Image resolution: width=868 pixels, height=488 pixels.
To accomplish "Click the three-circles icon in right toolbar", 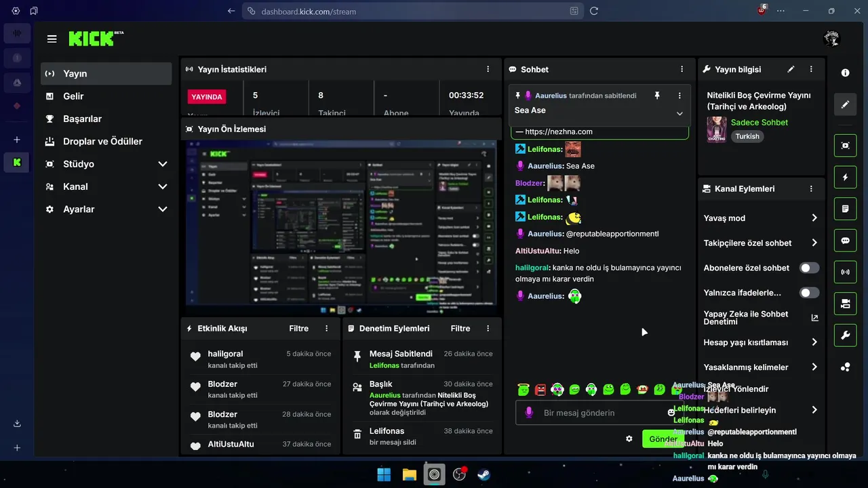I will point(845,367).
